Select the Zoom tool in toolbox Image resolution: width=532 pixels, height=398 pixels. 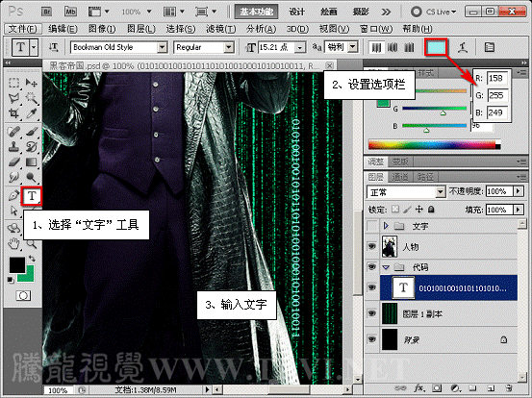[32, 244]
